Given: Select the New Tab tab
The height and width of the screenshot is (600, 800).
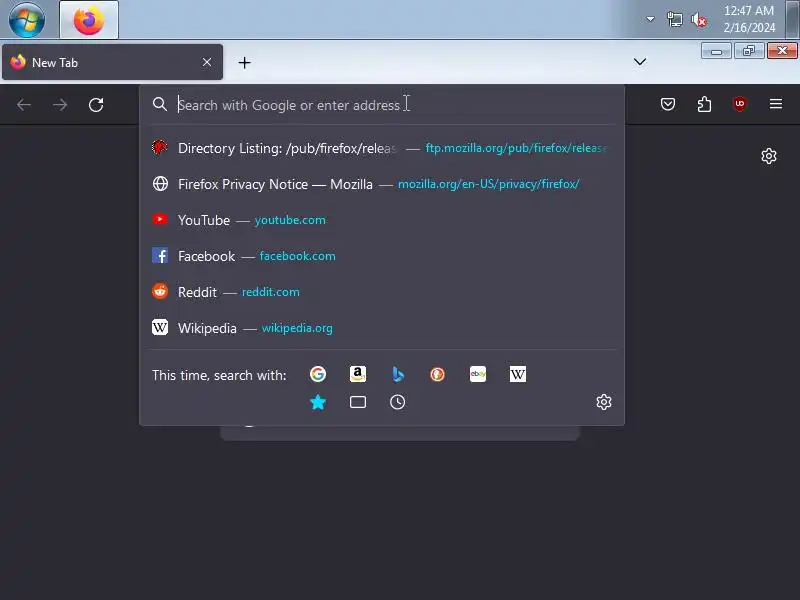Looking at the screenshot, I should click(x=112, y=62).
